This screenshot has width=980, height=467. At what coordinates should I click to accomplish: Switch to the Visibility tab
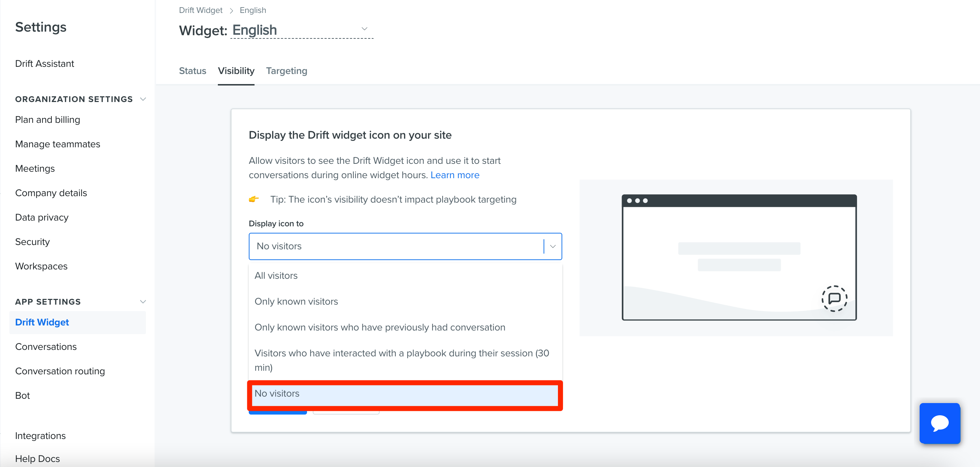[236, 71]
